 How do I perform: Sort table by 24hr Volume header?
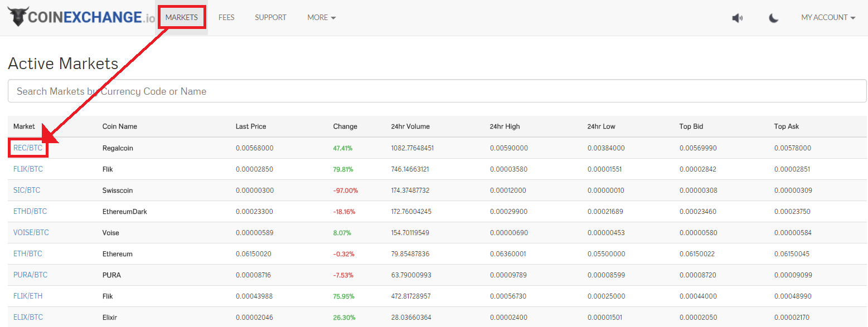[410, 126]
